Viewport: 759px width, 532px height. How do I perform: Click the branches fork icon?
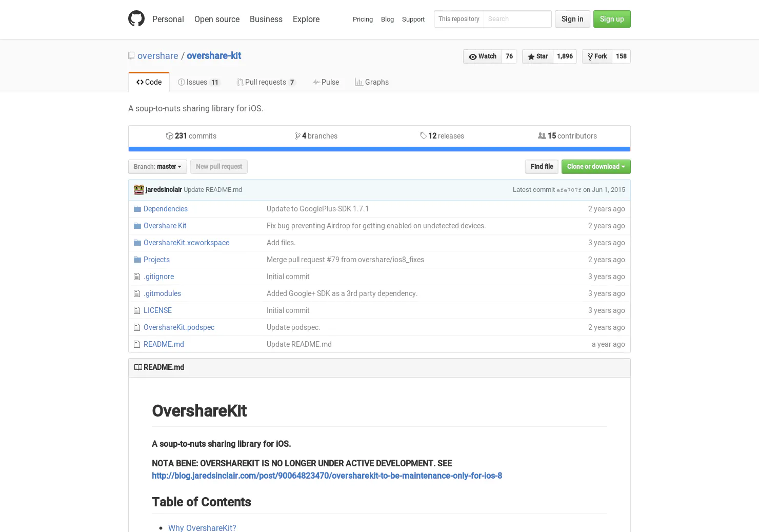pos(297,136)
